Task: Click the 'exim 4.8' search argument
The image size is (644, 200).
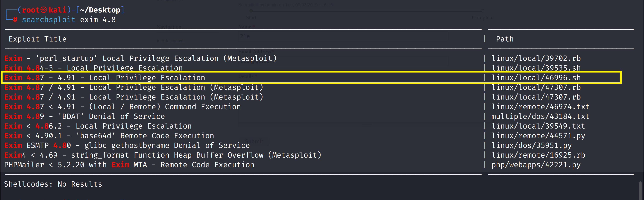Action: point(98,20)
